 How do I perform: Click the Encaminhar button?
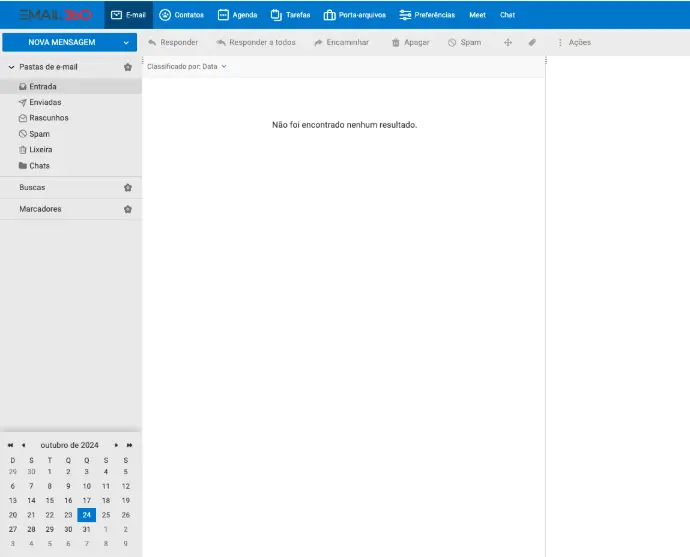[341, 42]
